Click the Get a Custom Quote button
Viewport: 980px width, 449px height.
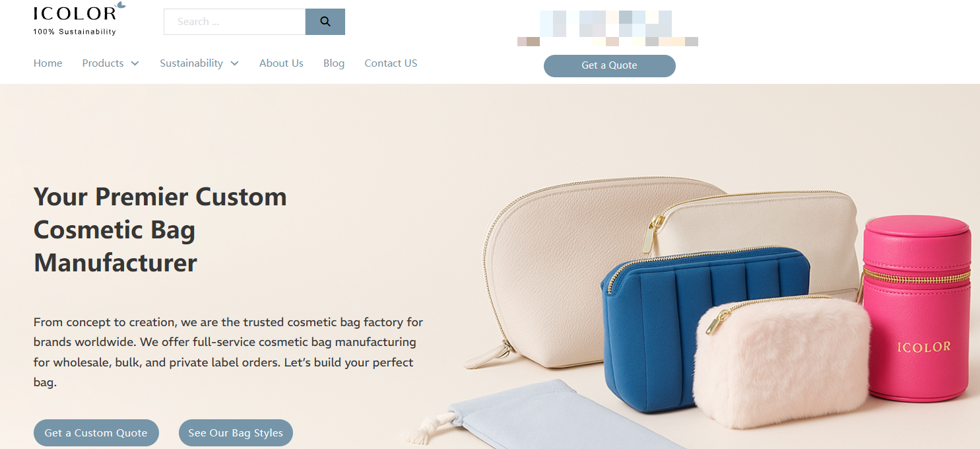(x=96, y=433)
